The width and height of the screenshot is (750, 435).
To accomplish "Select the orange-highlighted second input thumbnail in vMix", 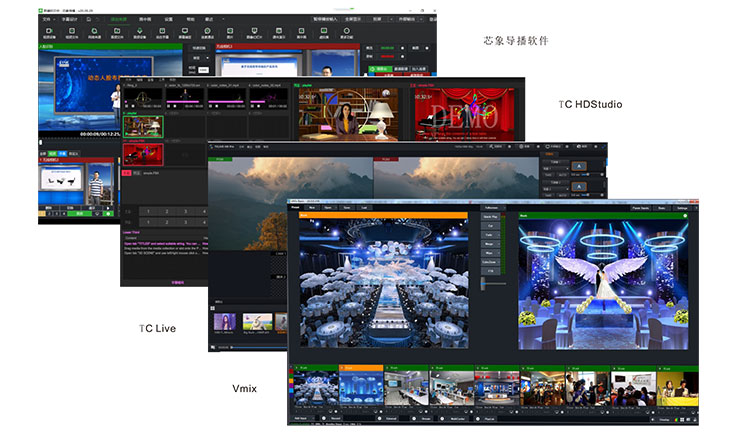I will tap(361, 389).
